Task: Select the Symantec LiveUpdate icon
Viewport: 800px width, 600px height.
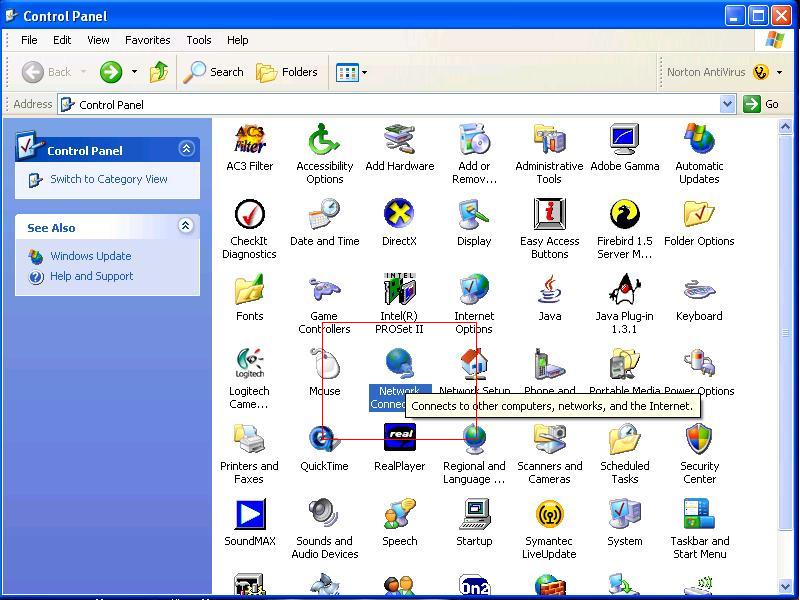Action: (x=549, y=514)
